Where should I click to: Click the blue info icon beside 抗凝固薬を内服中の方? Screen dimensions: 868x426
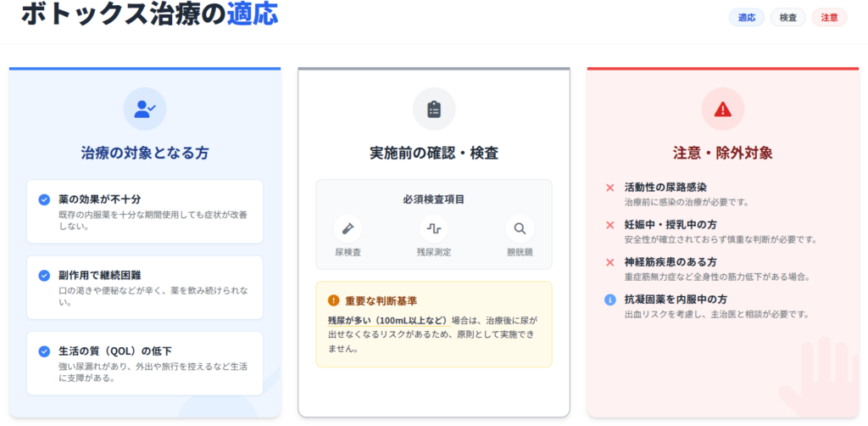click(x=609, y=300)
